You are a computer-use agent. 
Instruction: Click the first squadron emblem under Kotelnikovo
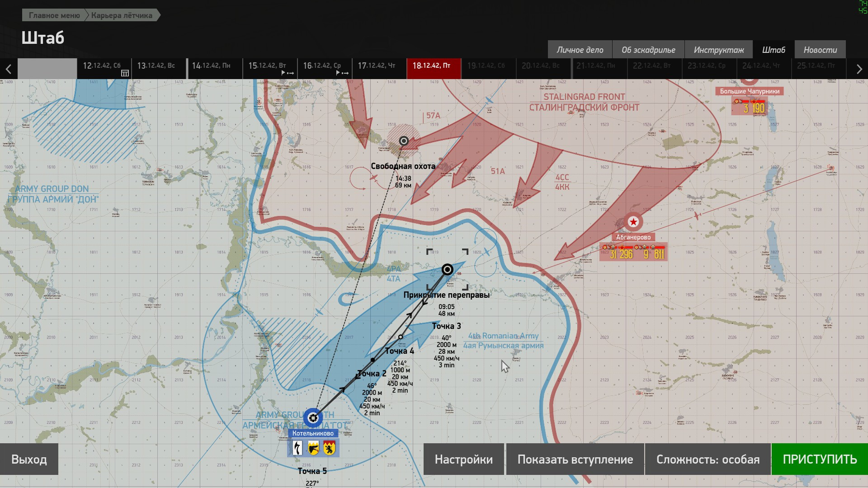297,448
